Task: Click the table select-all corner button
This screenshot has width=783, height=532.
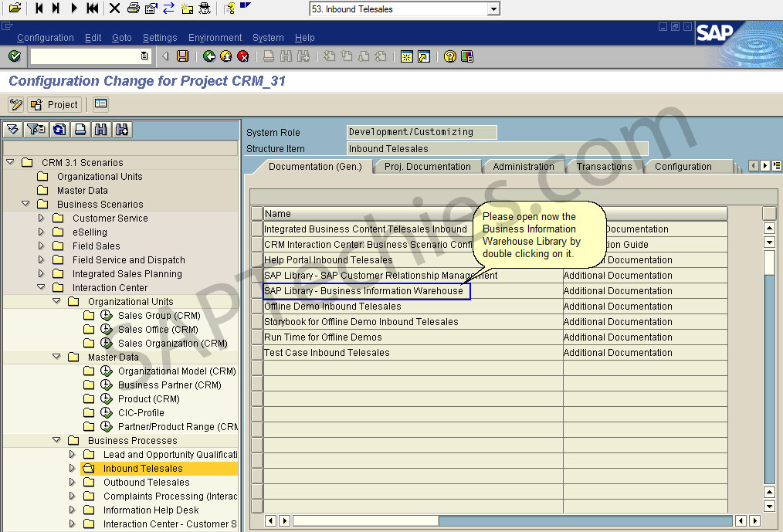Action: [256, 213]
